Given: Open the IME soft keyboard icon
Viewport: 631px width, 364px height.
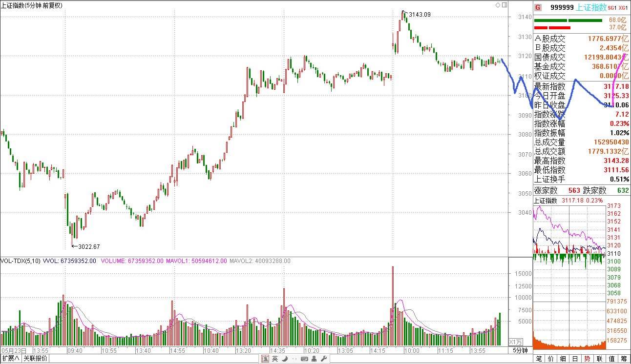Looking at the screenshot, I should [304, 359].
